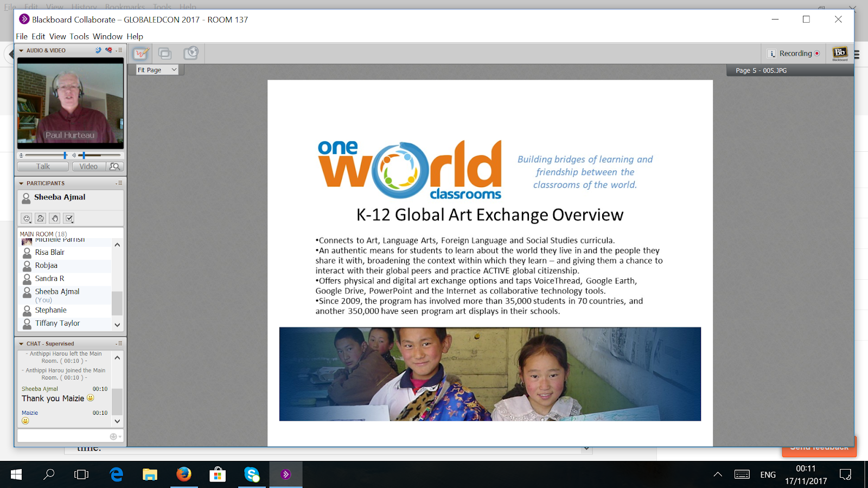The image size is (868, 488).
Task: Open the Help menu
Action: tap(135, 36)
